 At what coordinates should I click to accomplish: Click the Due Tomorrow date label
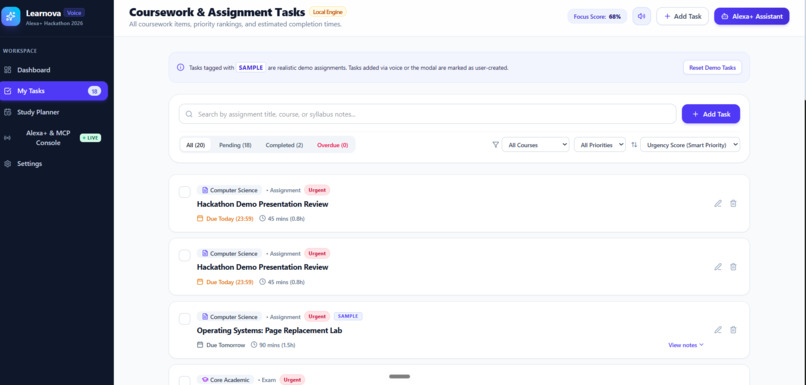coord(222,345)
